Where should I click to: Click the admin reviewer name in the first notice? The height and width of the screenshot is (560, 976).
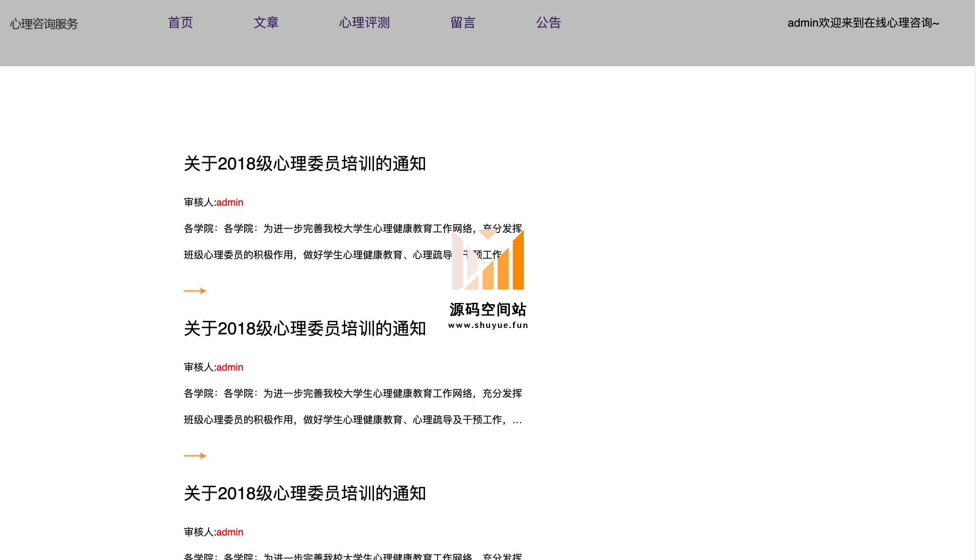pos(230,202)
